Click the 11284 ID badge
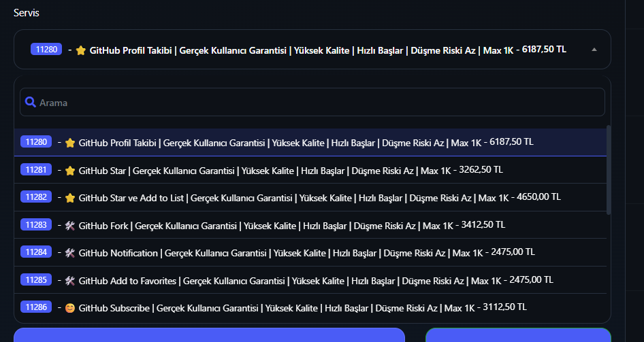Image resolution: width=644 pixels, height=342 pixels. (36, 252)
